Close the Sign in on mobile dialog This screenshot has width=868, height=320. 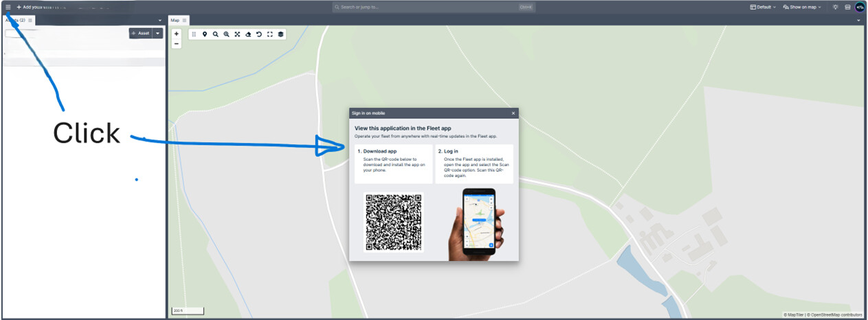513,113
